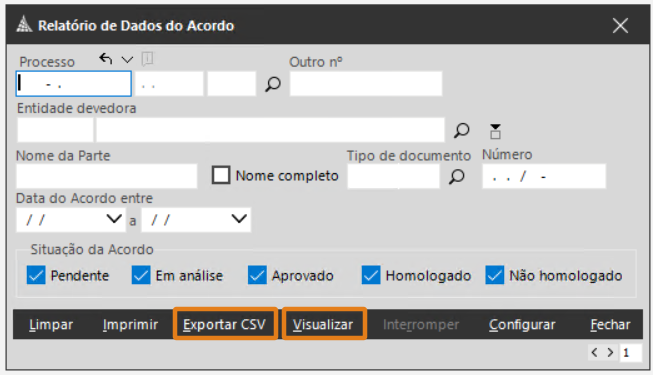Click the Outro nº input field
653x375 pixels.
point(366,84)
